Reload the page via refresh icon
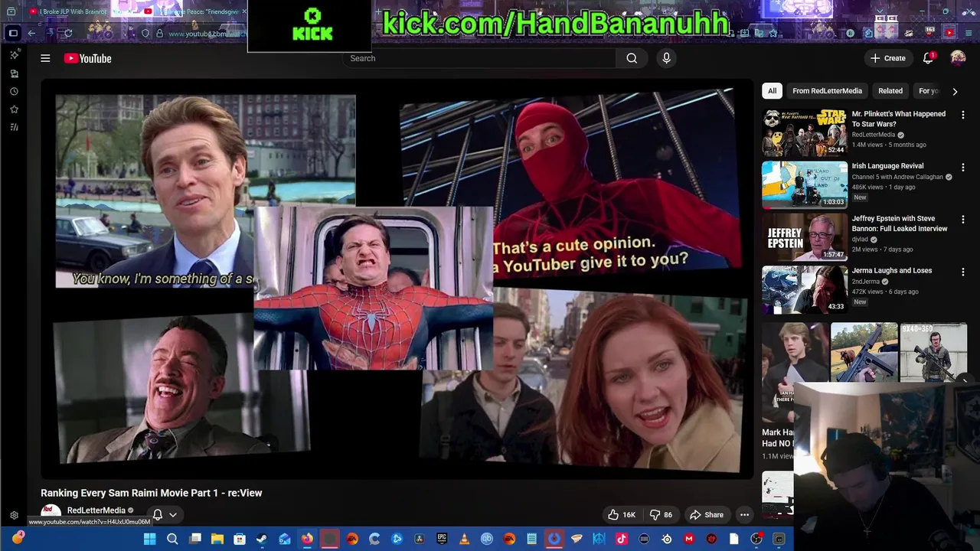Screen dimensions: 980x551 (67, 33)
